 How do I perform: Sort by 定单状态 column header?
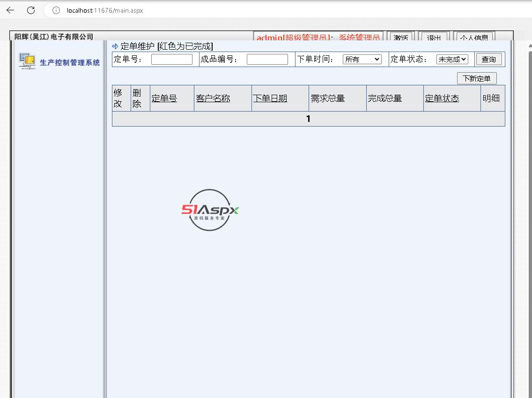coord(442,98)
